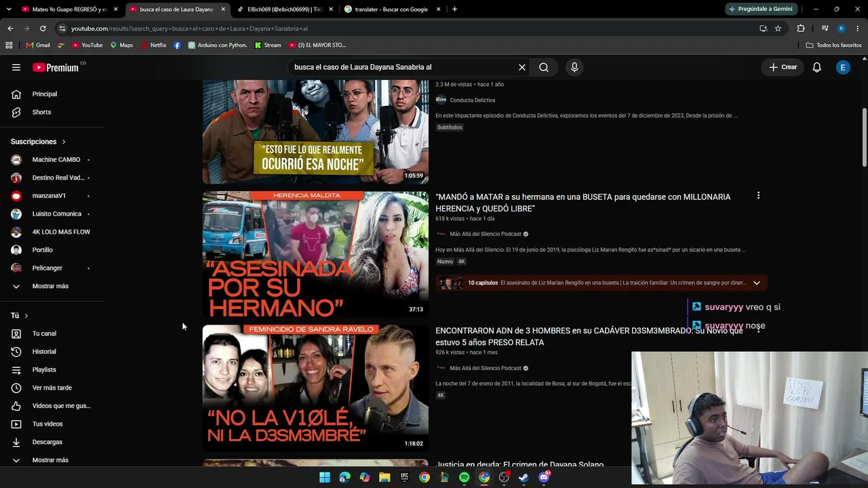Open Ver más tarde list
Screen dimensions: 868x488
51,388
